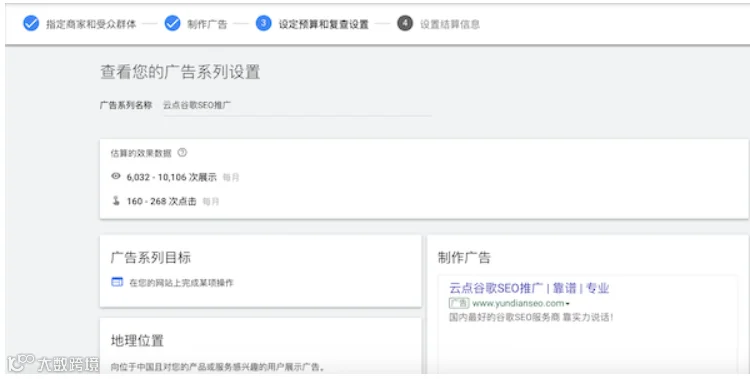Viewport: 750px width, 379px height.
Task: Click the pointer icon for clicks estimate
Action: (x=116, y=201)
